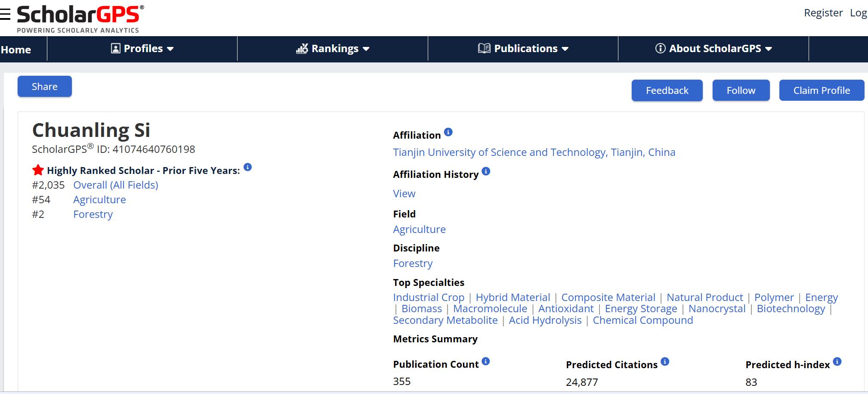This screenshot has height=394, width=868.
Task: Open the Feedback form button
Action: tap(667, 90)
